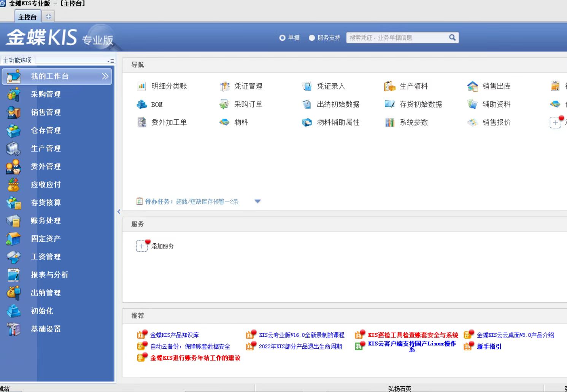This screenshot has height=392, width=567.
Task: Open the 金蝶KIS产品知识库 link
Action: click(174, 335)
